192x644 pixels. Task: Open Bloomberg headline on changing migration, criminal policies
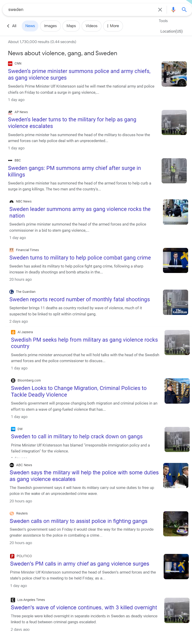pos(79,391)
